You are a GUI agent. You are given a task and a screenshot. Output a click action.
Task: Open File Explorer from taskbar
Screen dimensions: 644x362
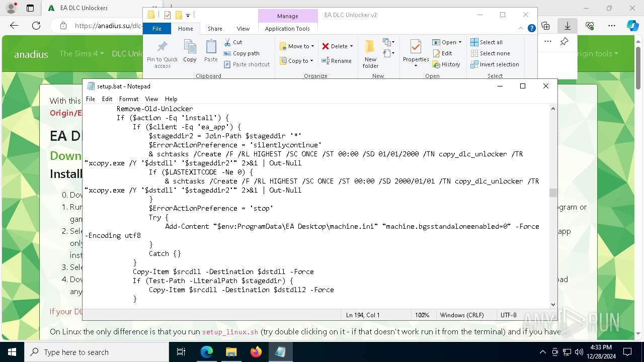231,352
